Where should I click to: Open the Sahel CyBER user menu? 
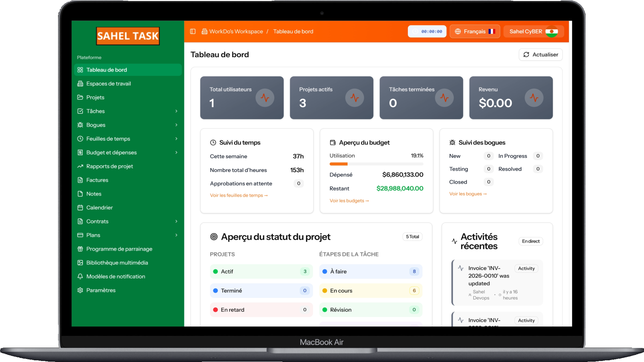click(534, 32)
